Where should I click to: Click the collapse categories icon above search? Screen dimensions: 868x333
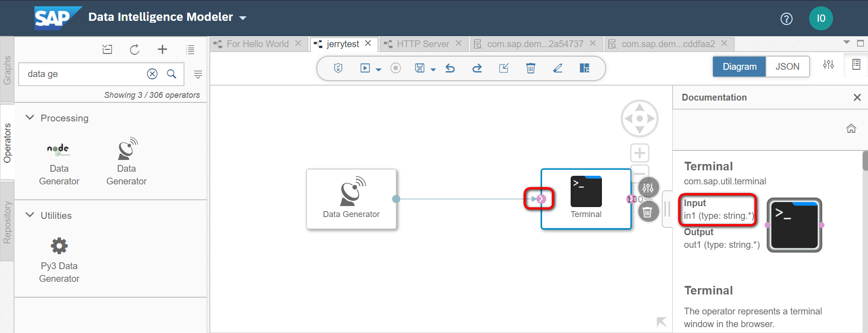tap(107, 49)
